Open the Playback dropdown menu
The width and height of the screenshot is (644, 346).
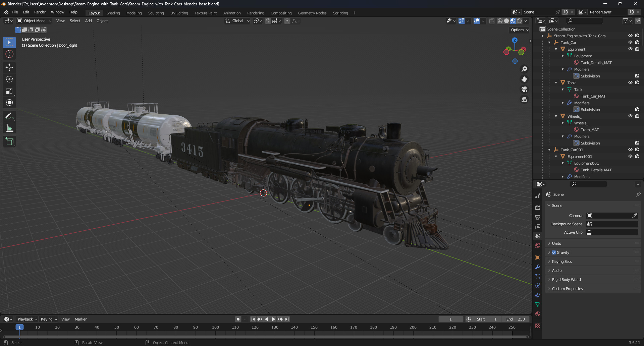[27, 319]
